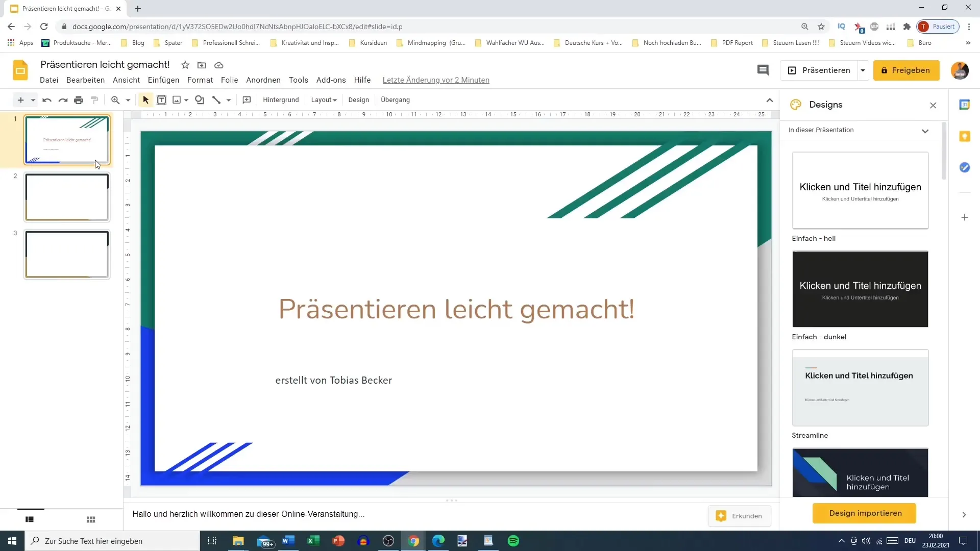Open the Letzte Änderung version history link
The height and width of the screenshot is (551, 980).
[436, 80]
